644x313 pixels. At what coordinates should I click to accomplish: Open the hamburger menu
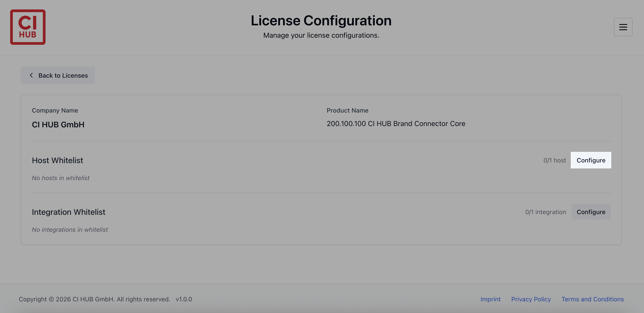click(623, 27)
